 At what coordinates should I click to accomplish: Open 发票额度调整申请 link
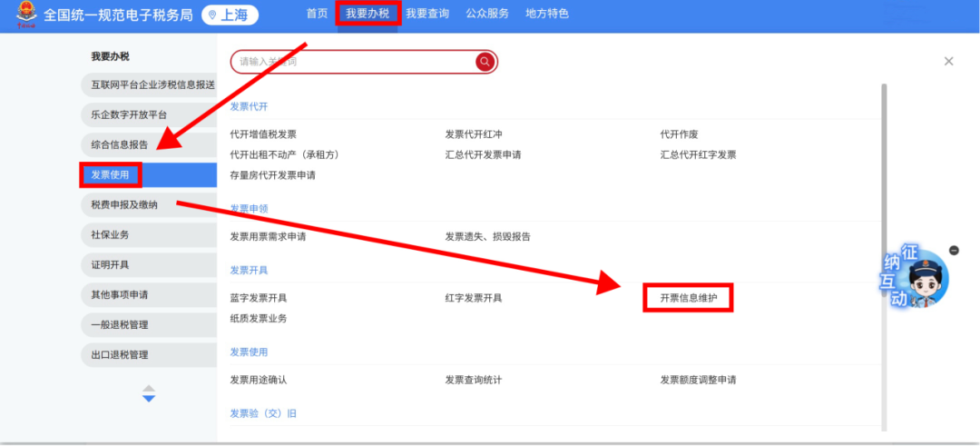[698, 380]
